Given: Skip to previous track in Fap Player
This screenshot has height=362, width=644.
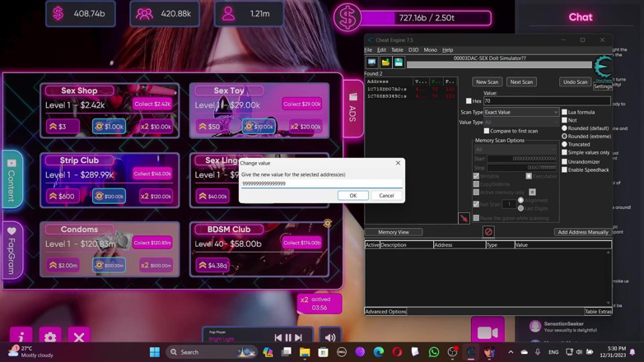Looking at the screenshot, I should tap(278, 337).
